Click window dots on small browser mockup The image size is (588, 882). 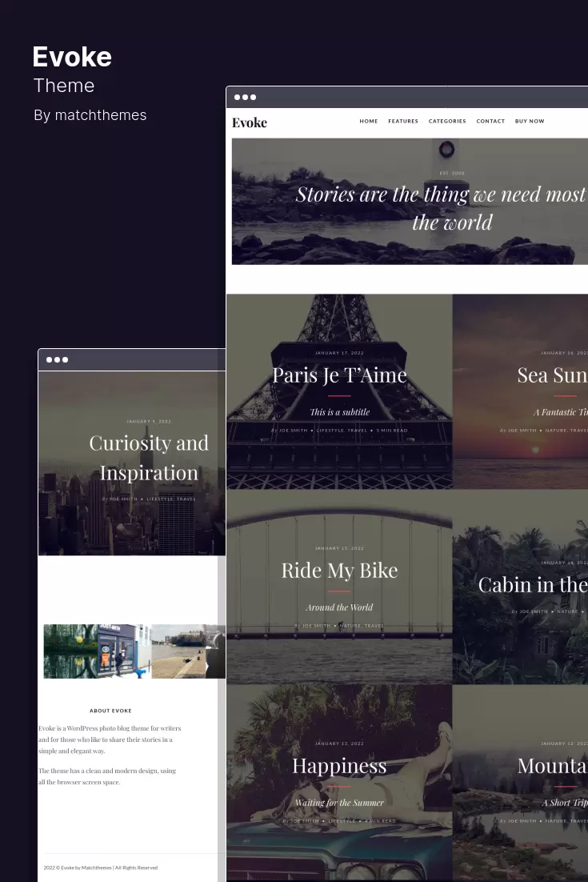coord(58,360)
